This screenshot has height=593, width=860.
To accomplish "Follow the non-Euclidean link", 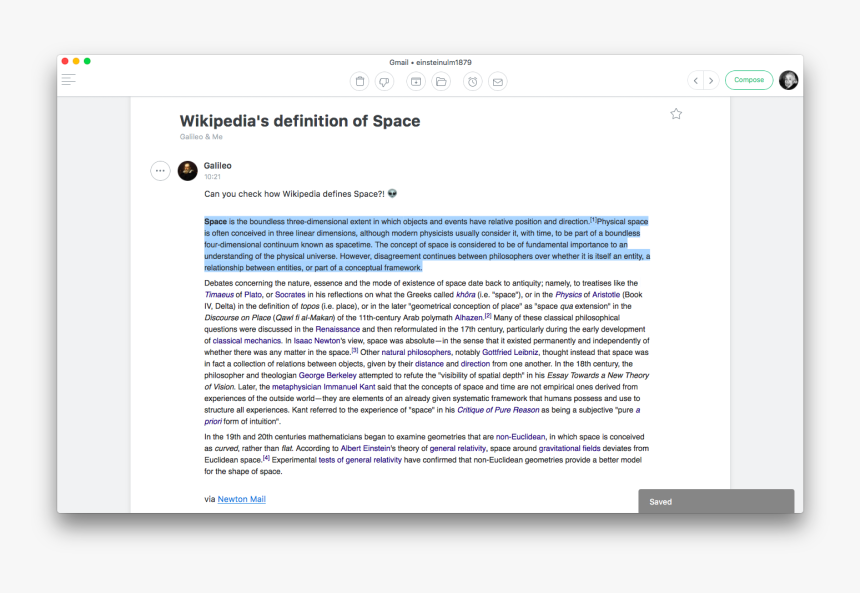I will click(520, 437).
